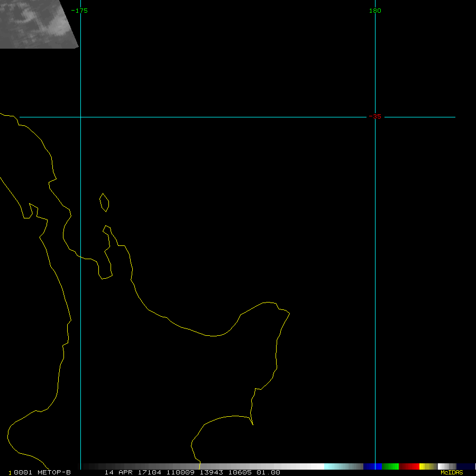The image size is (476, 476).
Task: Pick the dark navy end of color bar
Action: pyautogui.click(x=465, y=466)
